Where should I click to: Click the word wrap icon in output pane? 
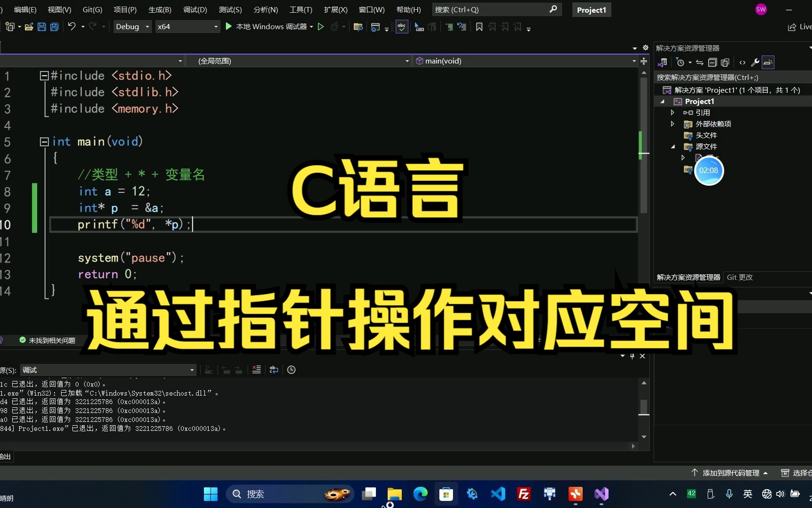(273, 370)
